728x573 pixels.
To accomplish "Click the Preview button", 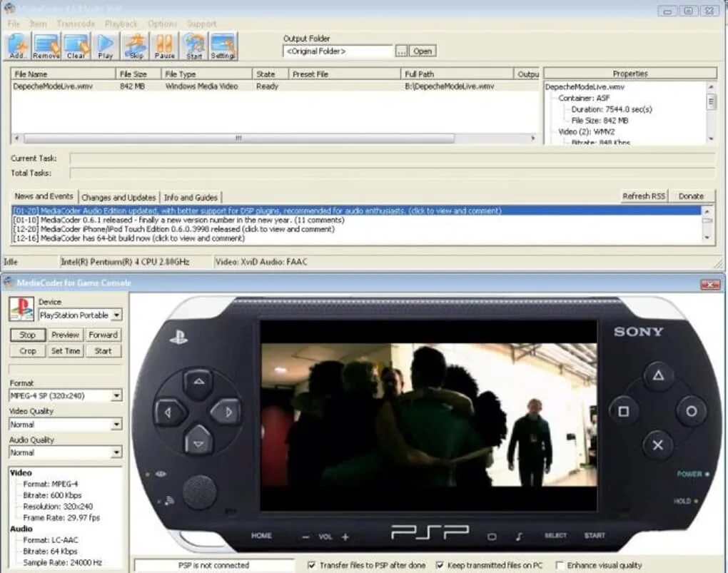I will (66, 335).
